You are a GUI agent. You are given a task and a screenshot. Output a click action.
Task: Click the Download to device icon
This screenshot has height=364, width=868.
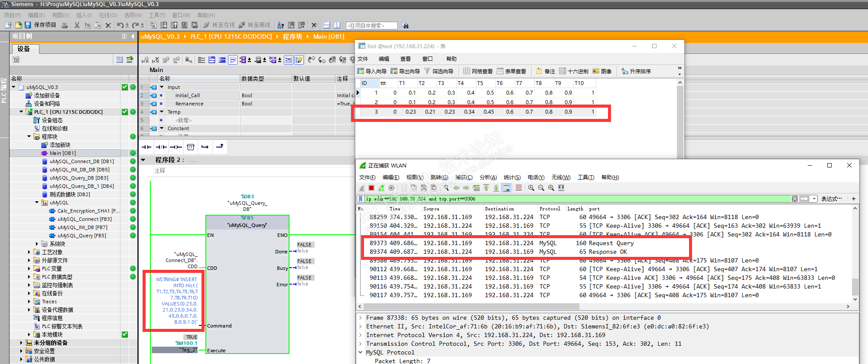(164, 25)
